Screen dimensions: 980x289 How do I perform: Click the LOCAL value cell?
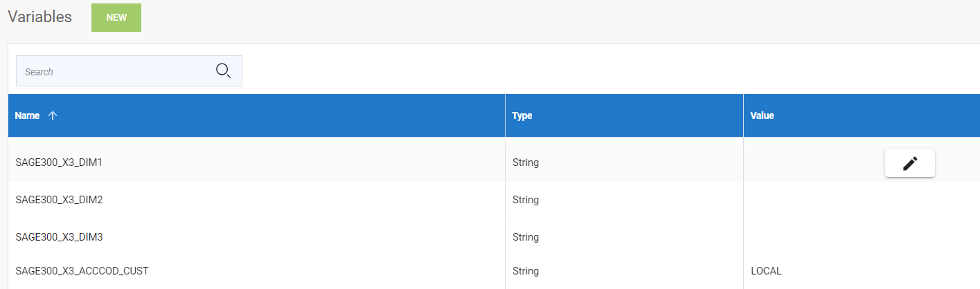point(766,271)
